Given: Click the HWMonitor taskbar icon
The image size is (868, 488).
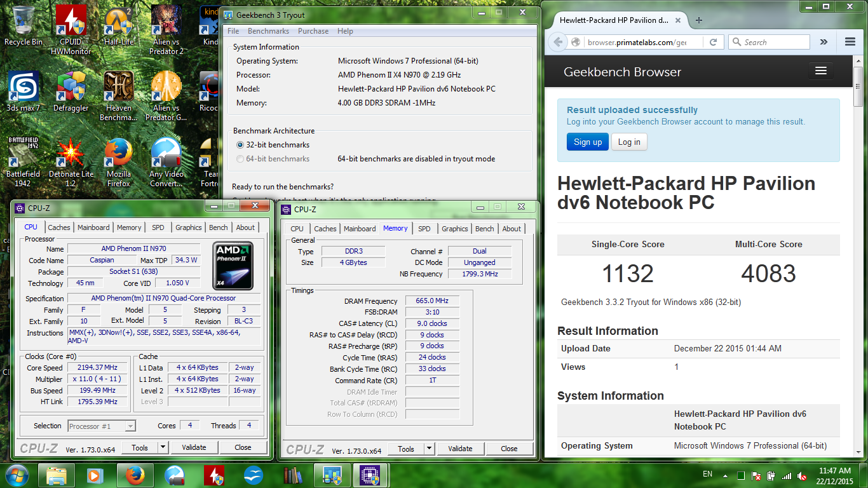Looking at the screenshot, I should 214,475.
